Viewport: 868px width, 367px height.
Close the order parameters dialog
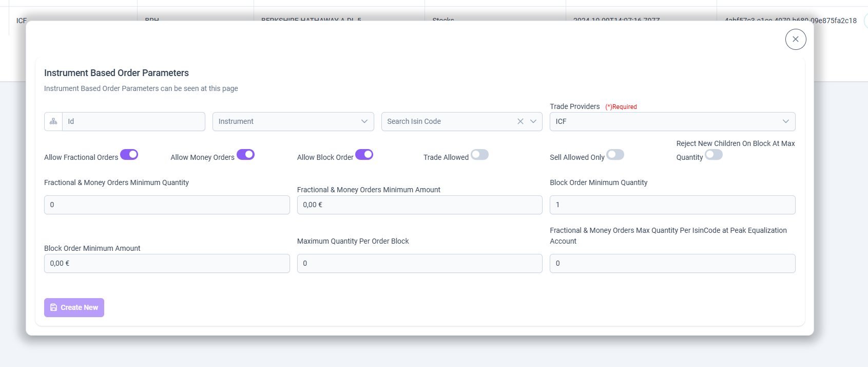click(796, 39)
